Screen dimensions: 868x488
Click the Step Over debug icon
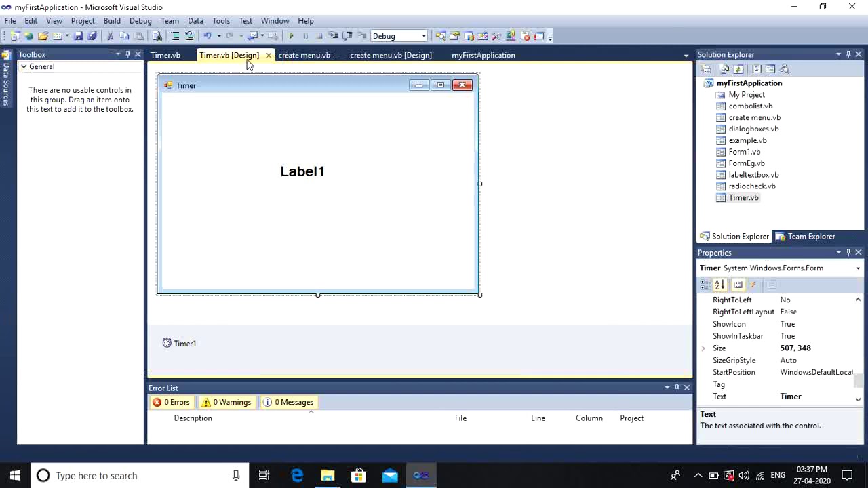pos(347,36)
